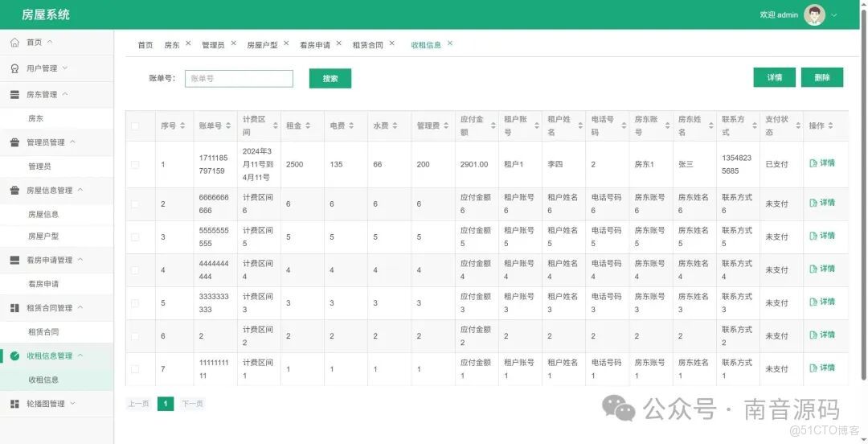The width and height of the screenshot is (868, 444).
Task: Close the 租赁合同 tab
Action: (x=391, y=43)
